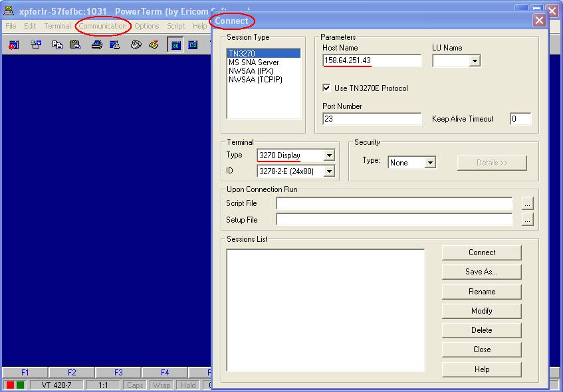This screenshot has width=563, height=392.
Task: Click the Paste clipboard toolbar icon
Action: (74, 45)
